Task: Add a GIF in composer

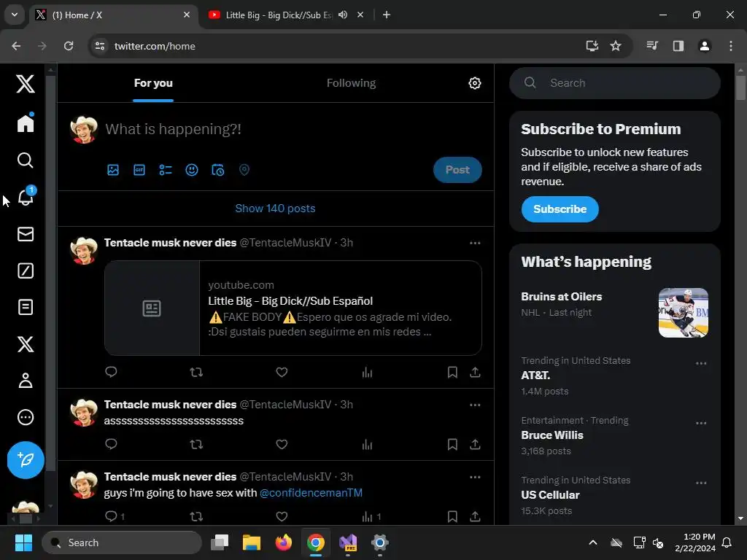Action: (x=139, y=170)
